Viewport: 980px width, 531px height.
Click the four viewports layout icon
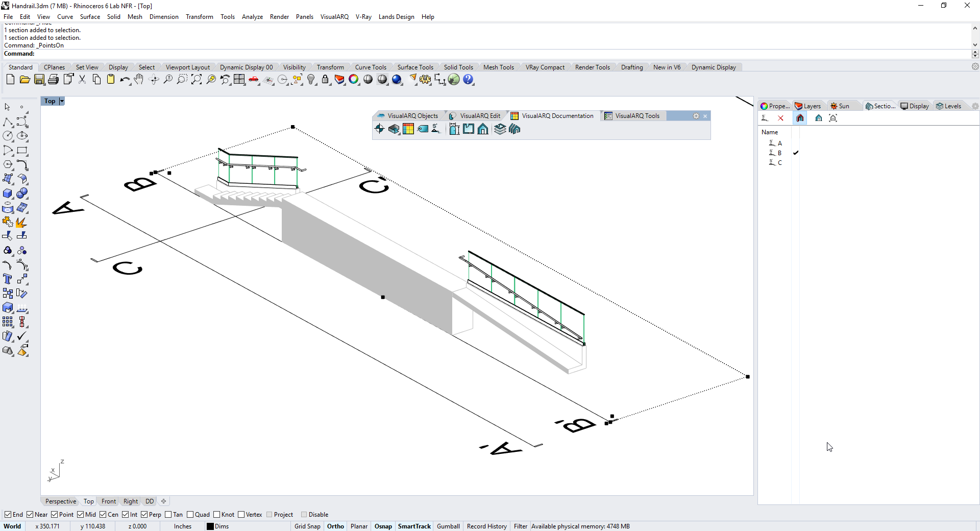click(239, 80)
